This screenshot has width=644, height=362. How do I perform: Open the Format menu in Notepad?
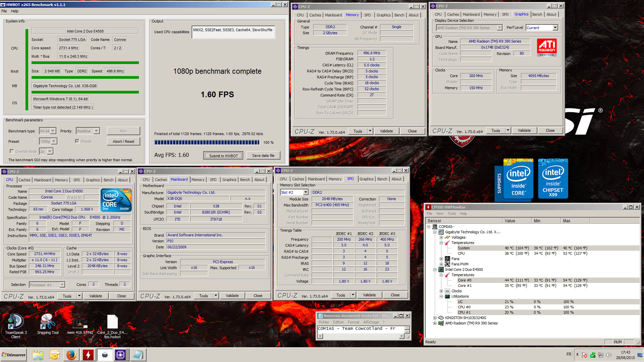[353, 322]
